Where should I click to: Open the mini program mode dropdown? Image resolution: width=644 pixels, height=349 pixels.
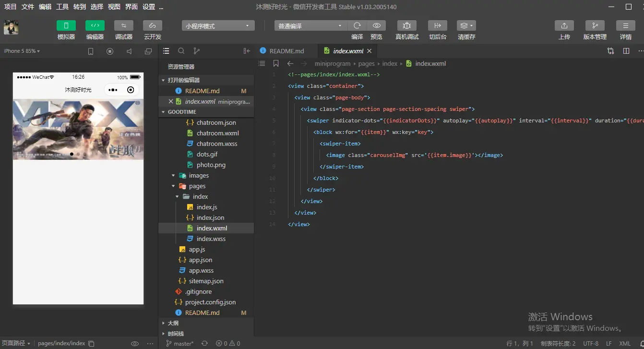pyautogui.click(x=218, y=26)
